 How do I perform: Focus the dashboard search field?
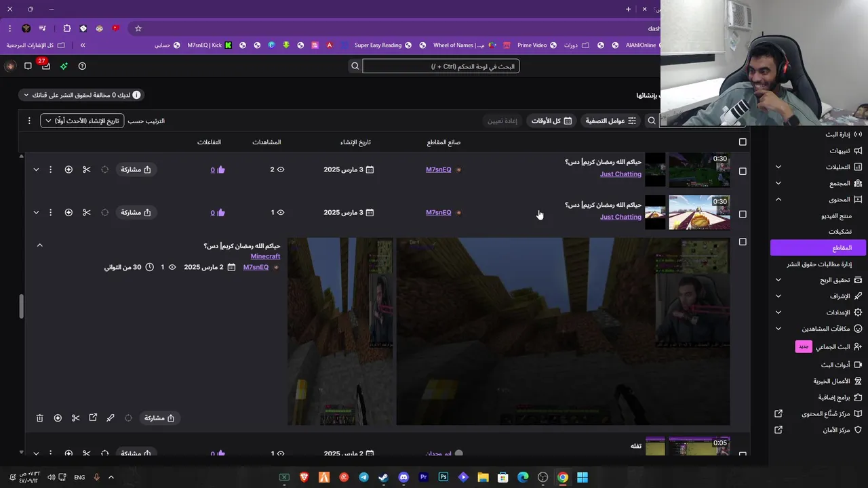point(441,66)
